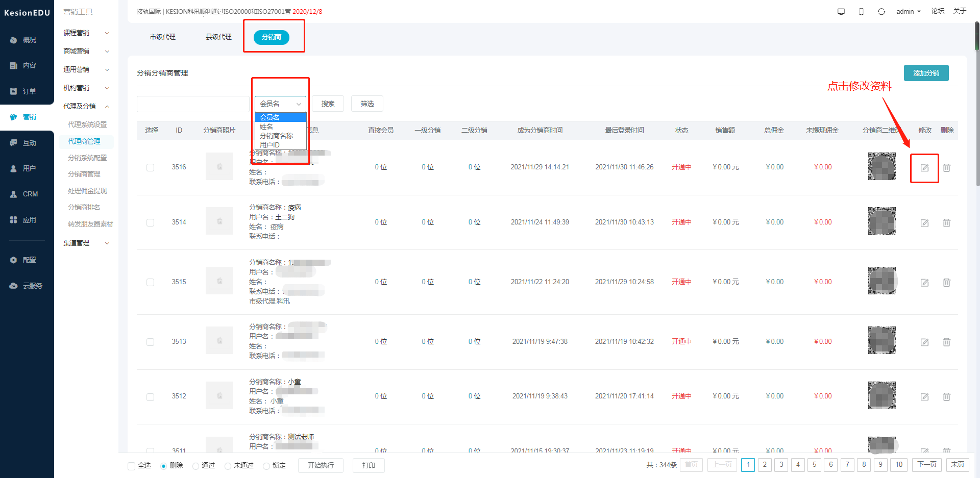Image resolution: width=980 pixels, height=478 pixels.
Task: Click edit icon in row 3513
Action: 924,342
